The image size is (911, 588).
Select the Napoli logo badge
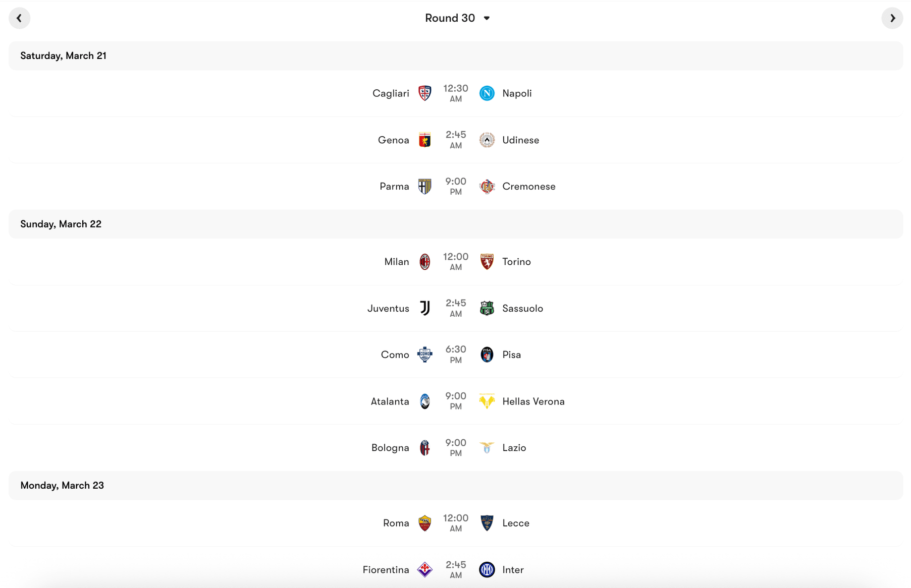pyautogui.click(x=486, y=93)
